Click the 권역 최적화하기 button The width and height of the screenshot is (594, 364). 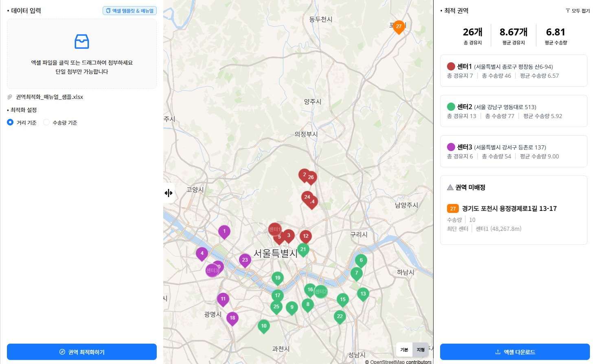point(82,352)
